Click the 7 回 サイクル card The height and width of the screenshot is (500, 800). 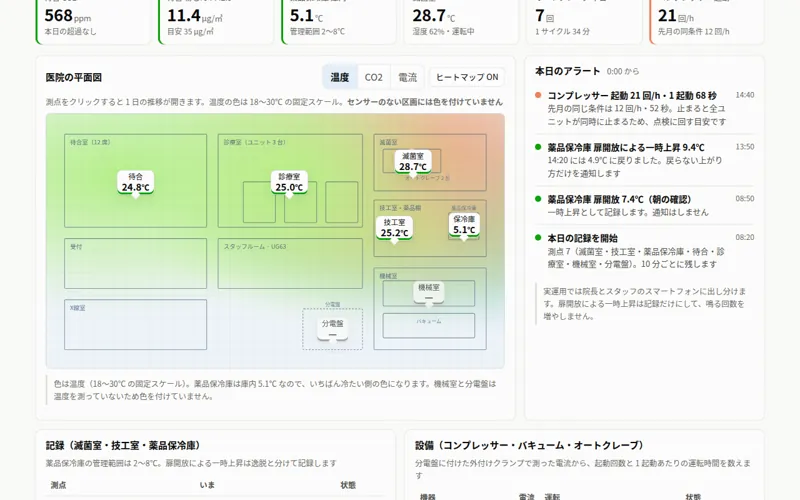pyautogui.click(x=584, y=20)
